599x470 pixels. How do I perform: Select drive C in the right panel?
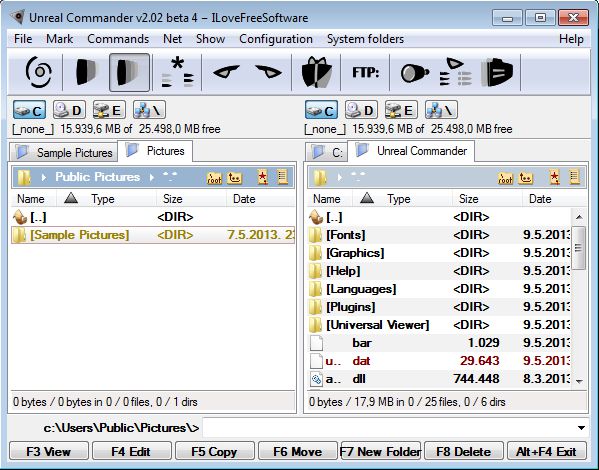321,110
